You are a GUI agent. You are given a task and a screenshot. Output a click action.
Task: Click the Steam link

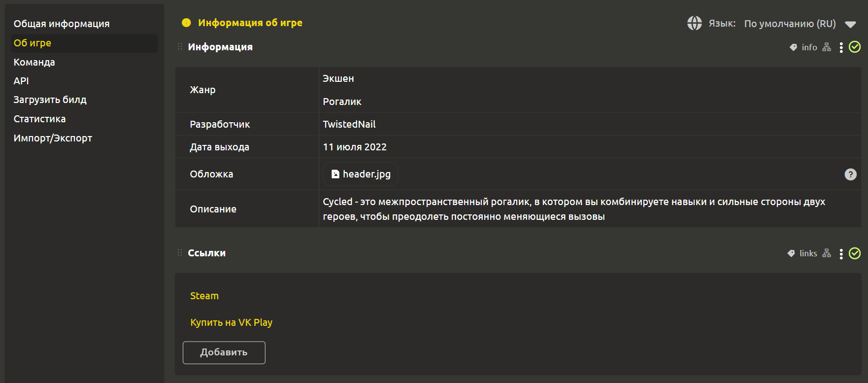coord(204,296)
